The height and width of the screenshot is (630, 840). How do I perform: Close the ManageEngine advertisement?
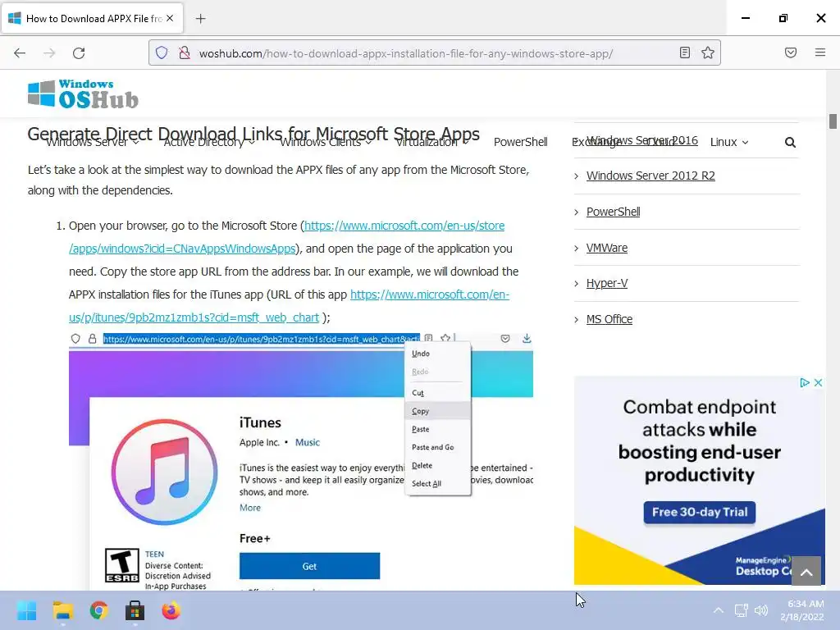(818, 382)
